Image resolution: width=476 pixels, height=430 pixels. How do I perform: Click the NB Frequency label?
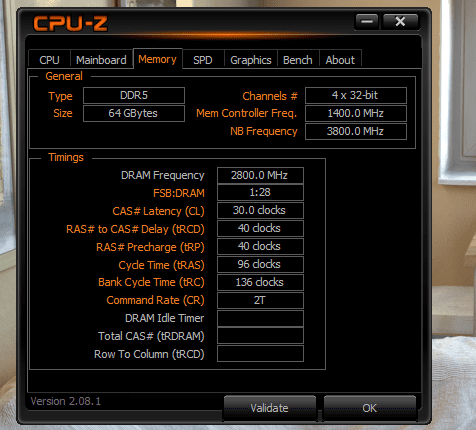tap(264, 132)
